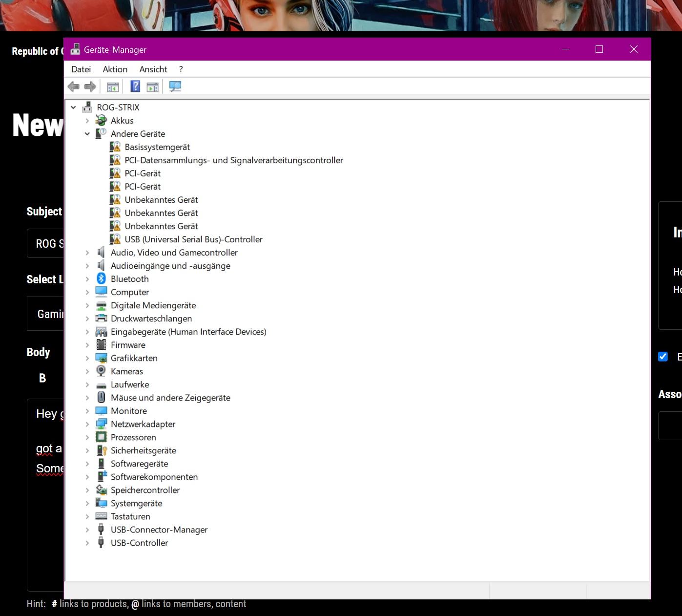Select the Firmware category icon
Screen dimensions: 682x616
pos(101,344)
